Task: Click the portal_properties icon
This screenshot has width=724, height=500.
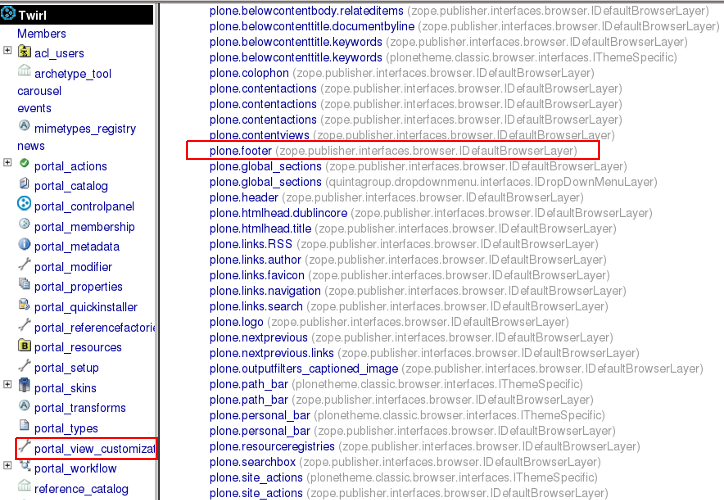Action: pyautogui.click(x=24, y=284)
